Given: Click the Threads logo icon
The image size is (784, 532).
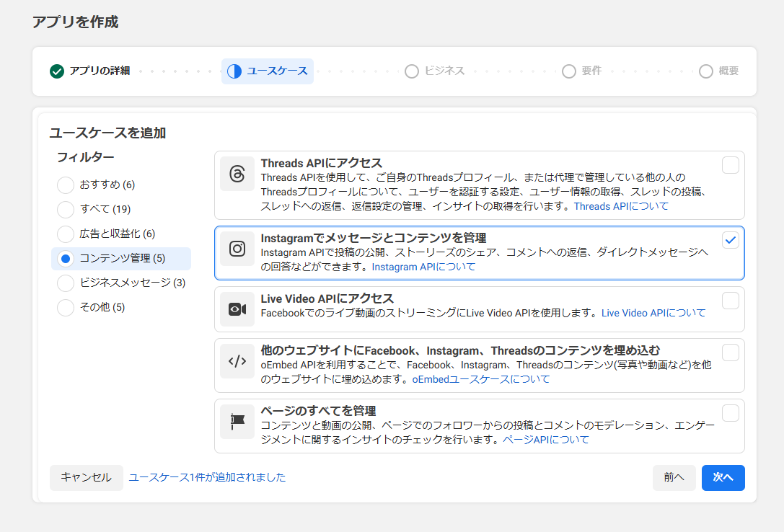Looking at the screenshot, I should click(x=237, y=174).
